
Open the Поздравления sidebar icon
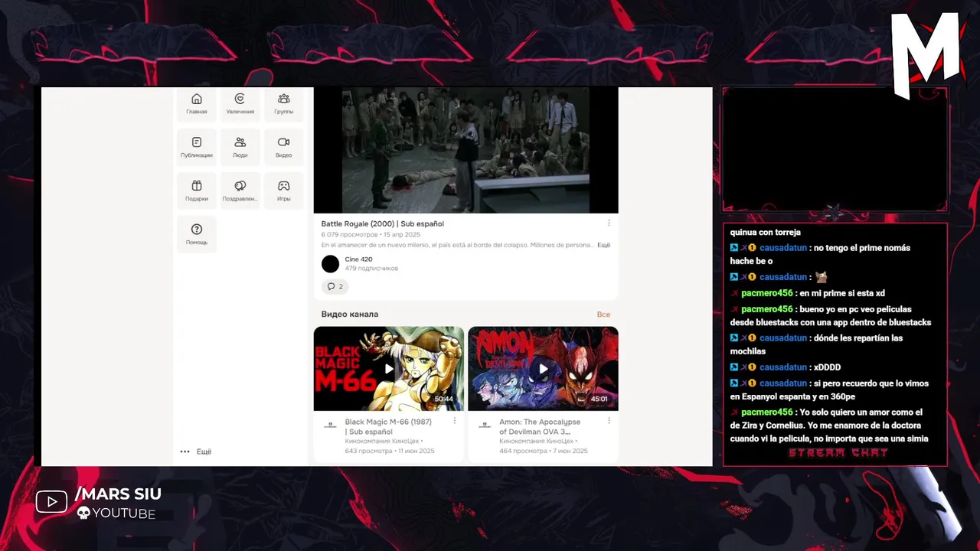point(240,191)
